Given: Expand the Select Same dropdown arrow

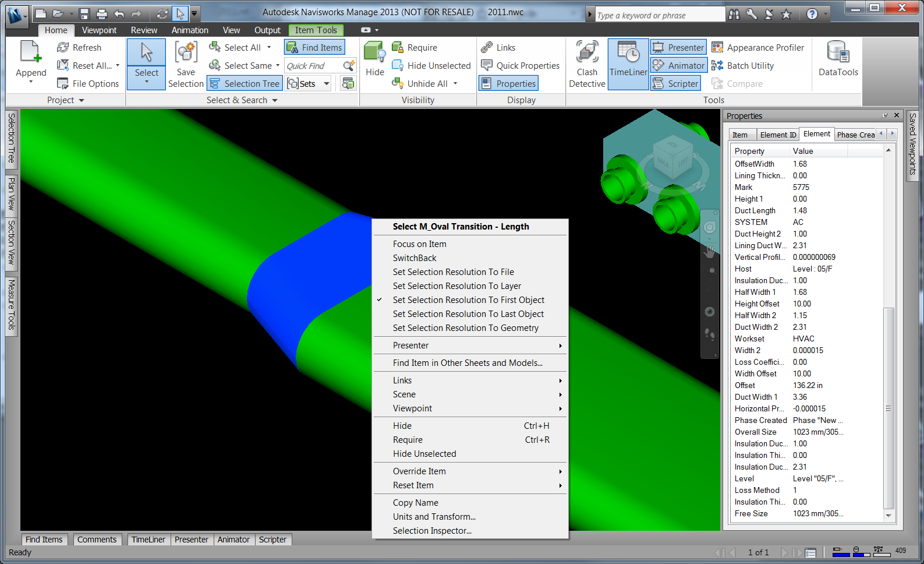Looking at the screenshot, I should (x=278, y=66).
